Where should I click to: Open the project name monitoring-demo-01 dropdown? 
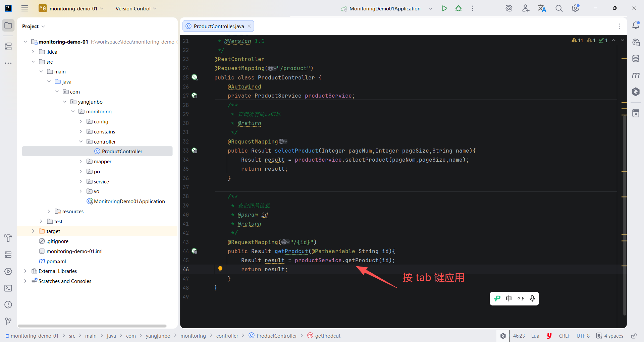click(x=71, y=8)
